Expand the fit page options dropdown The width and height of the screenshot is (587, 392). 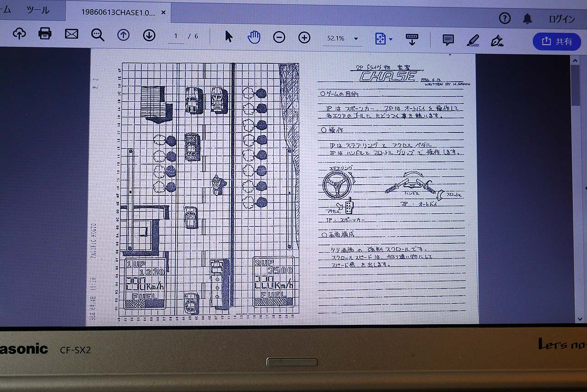[x=383, y=39]
